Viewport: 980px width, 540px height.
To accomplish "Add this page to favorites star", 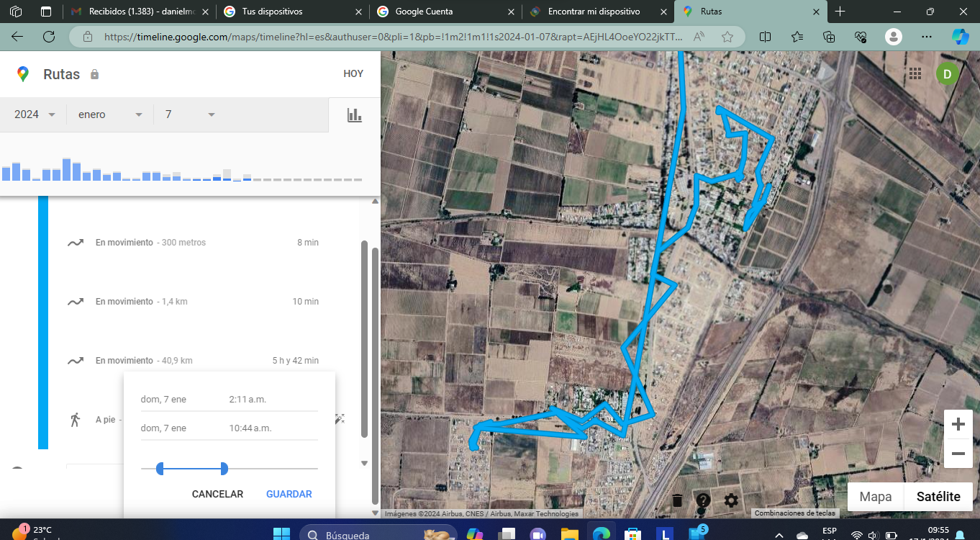I will tap(727, 37).
